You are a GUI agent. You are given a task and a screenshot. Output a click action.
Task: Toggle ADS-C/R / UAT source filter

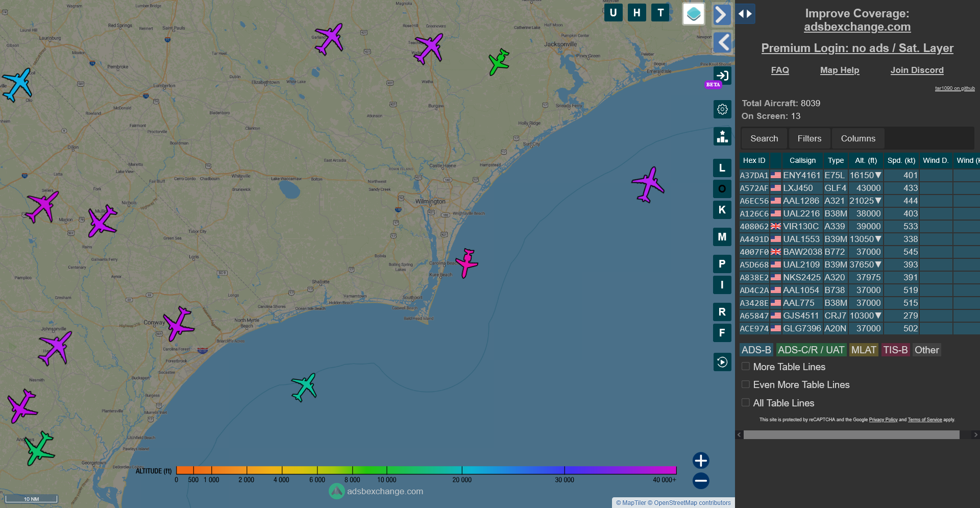click(x=811, y=350)
